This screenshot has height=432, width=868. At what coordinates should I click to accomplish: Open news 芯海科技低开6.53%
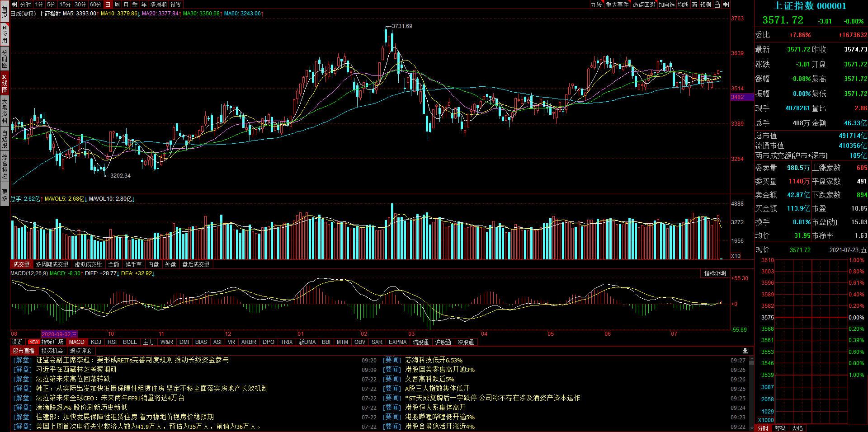tap(434, 360)
